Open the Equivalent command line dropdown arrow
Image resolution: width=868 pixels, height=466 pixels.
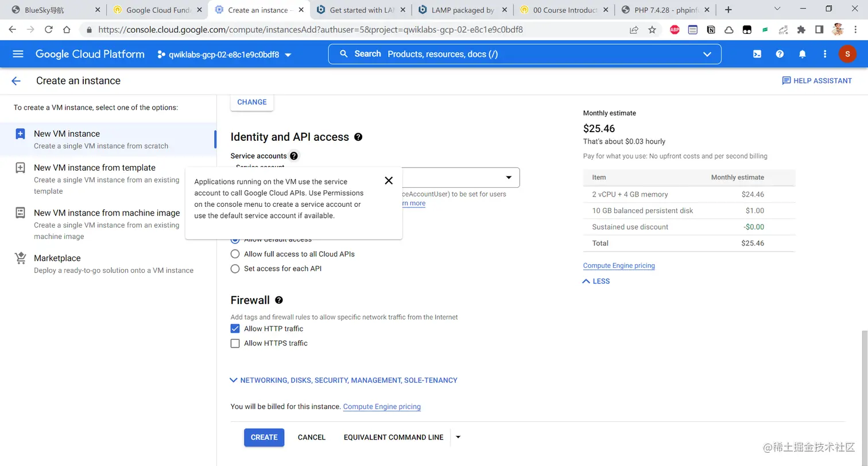tap(458, 437)
